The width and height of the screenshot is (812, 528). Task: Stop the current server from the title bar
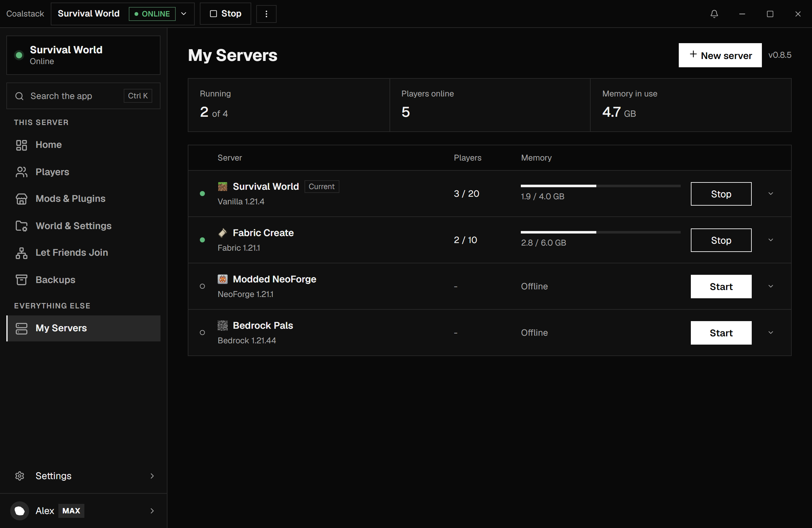pyautogui.click(x=225, y=14)
